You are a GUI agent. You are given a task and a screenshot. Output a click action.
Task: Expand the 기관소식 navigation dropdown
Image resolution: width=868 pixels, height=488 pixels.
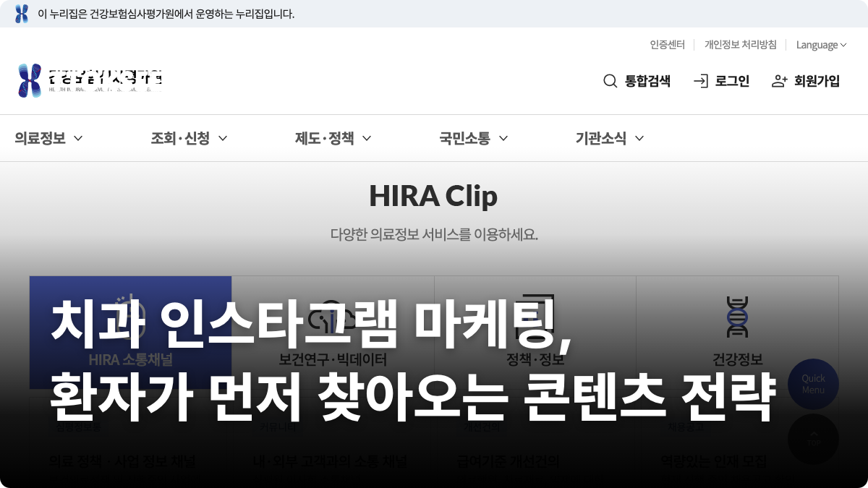pos(608,138)
